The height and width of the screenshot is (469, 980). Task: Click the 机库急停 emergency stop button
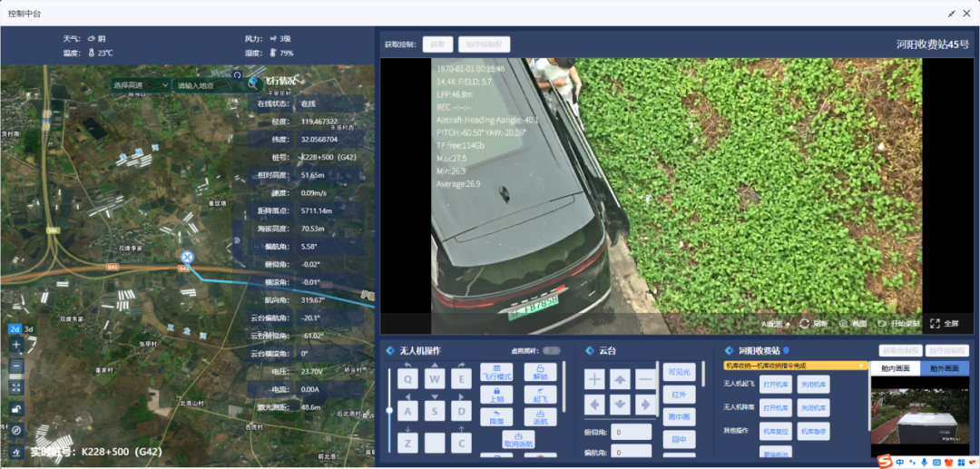tap(813, 432)
